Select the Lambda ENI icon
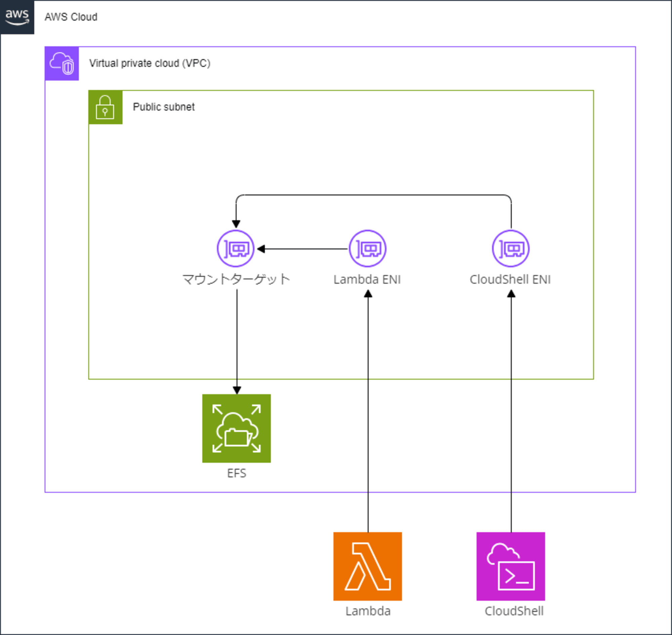 (368, 249)
